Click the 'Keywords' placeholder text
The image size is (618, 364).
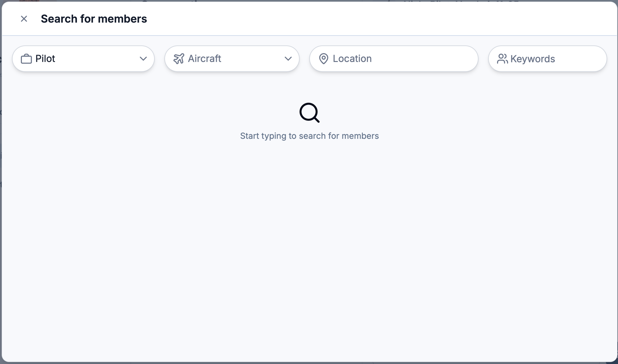533,59
